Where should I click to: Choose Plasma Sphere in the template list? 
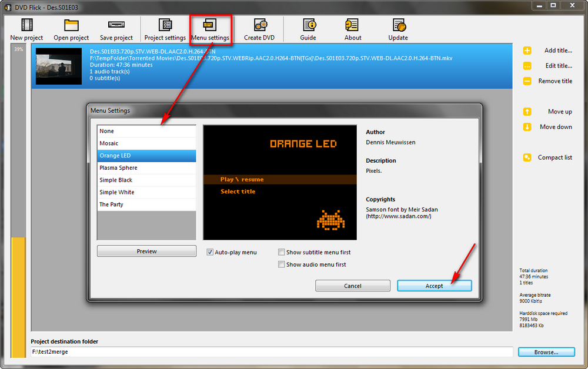146,168
